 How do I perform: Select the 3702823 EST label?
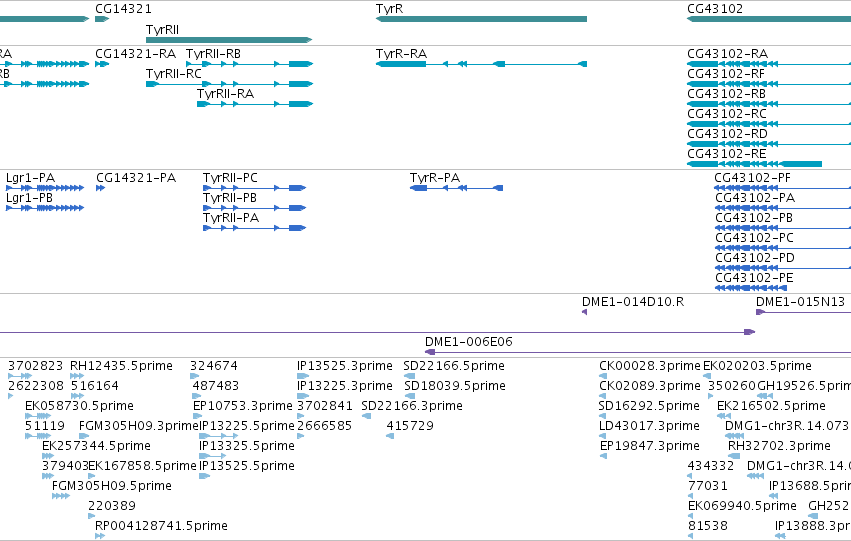coord(35,366)
